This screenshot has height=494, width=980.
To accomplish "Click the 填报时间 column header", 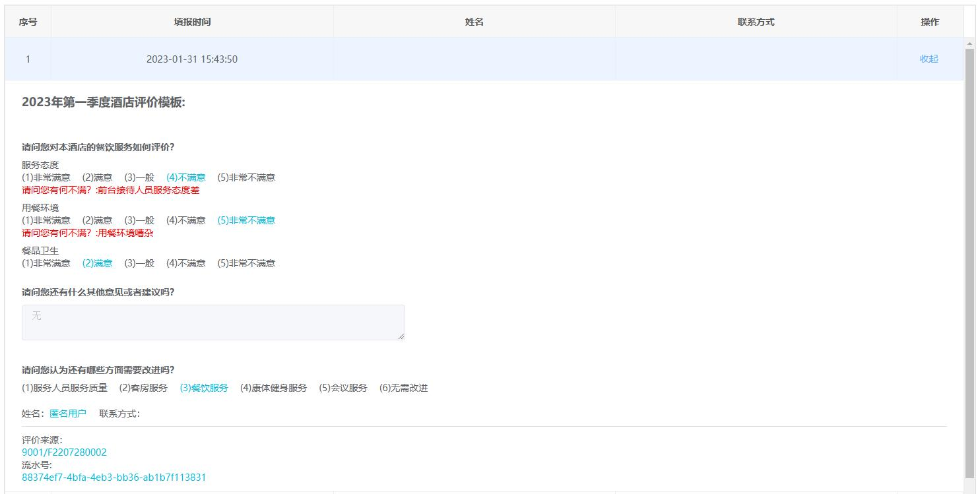I will click(192, 22).
